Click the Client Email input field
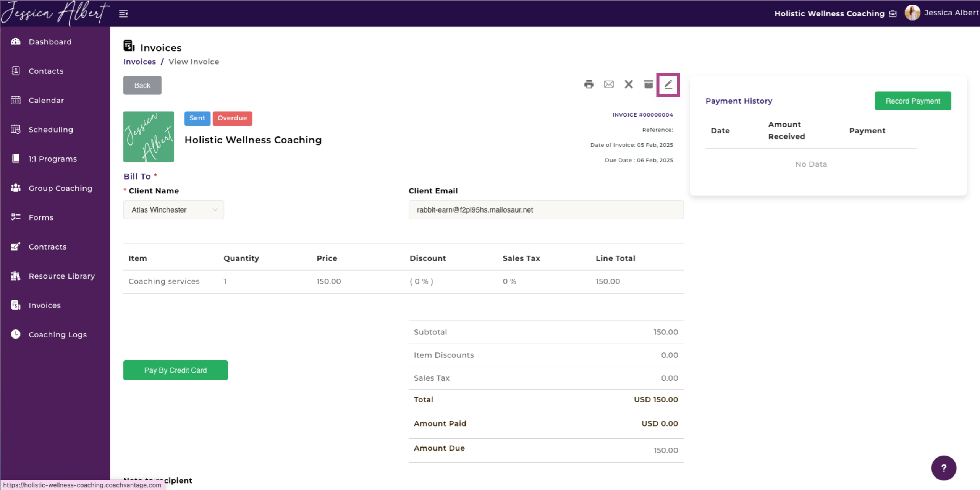 (x=546, y=210)
